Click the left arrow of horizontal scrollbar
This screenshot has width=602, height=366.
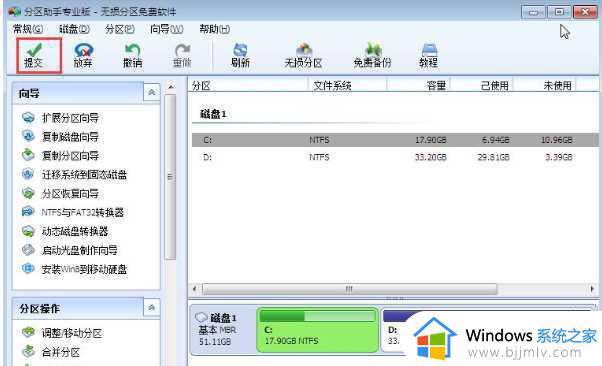(195, 288)
